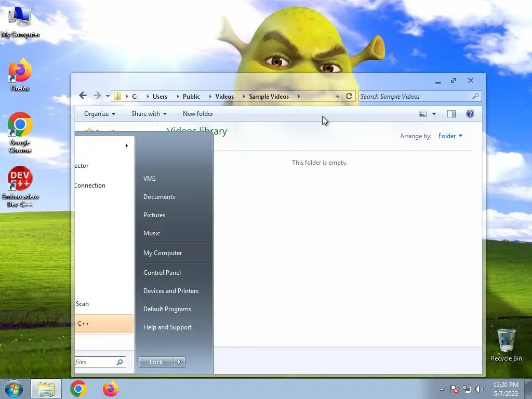Open the Organize menu

point(100,114)
